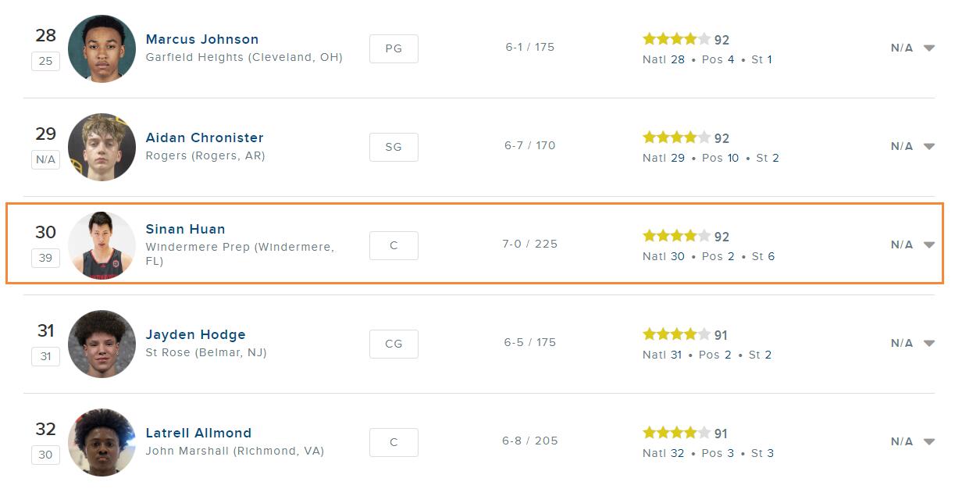This screenshot has width=980, height=489.
Task: Expand Marcus Johnson's N/A dropdown arrow
Action: pyautogui.click(x=929, y=48)
